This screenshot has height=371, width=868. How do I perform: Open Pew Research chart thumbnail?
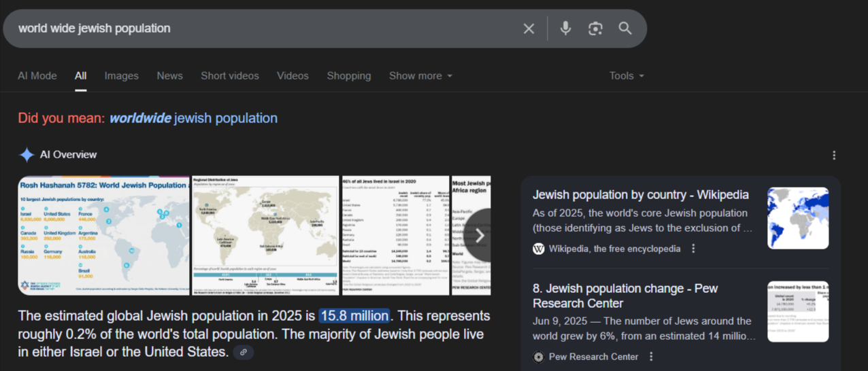pos(798,312)
